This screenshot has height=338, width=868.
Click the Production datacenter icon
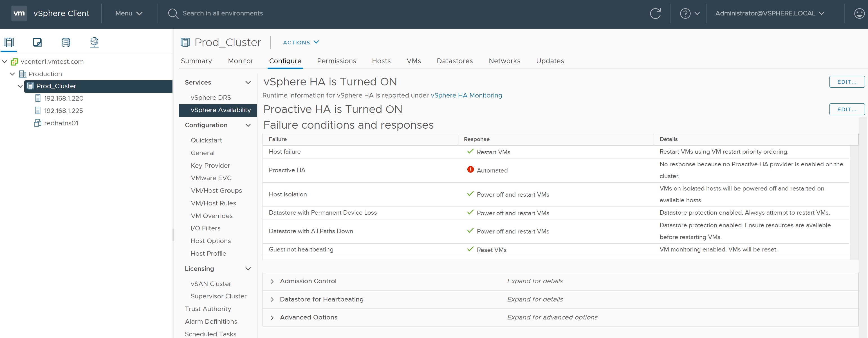[23, 74]
